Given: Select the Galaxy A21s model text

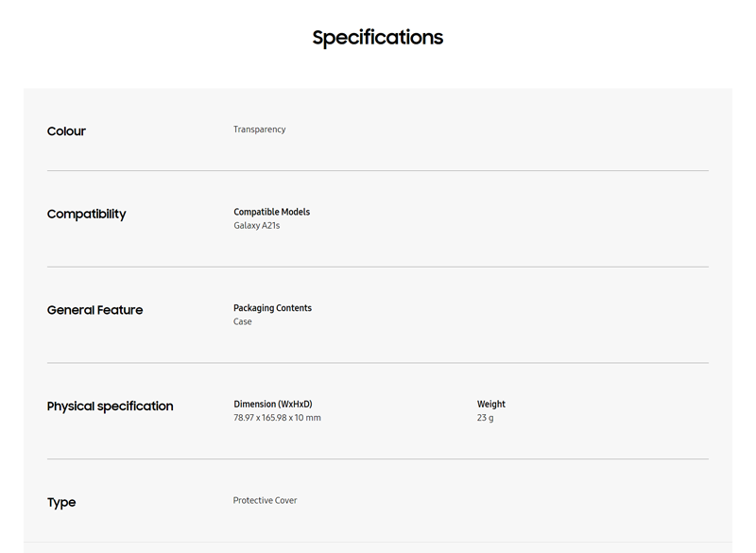Looking at the screenshot, I should click(256, 226).
